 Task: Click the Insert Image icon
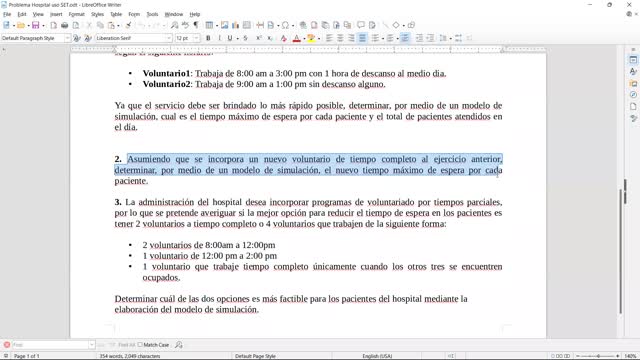click(x=224, y=25)
